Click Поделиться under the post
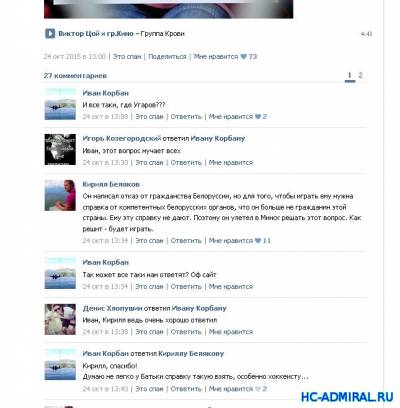 tap(167, 57)
